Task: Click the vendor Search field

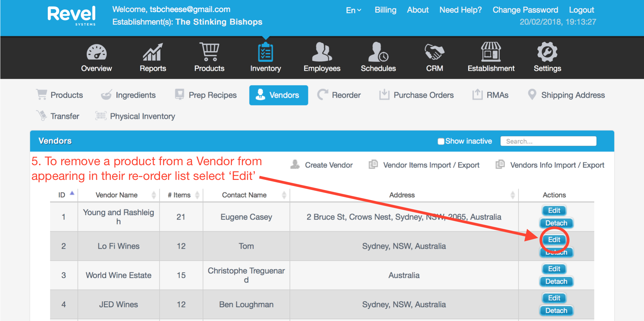Action: (x=548, y=141)
